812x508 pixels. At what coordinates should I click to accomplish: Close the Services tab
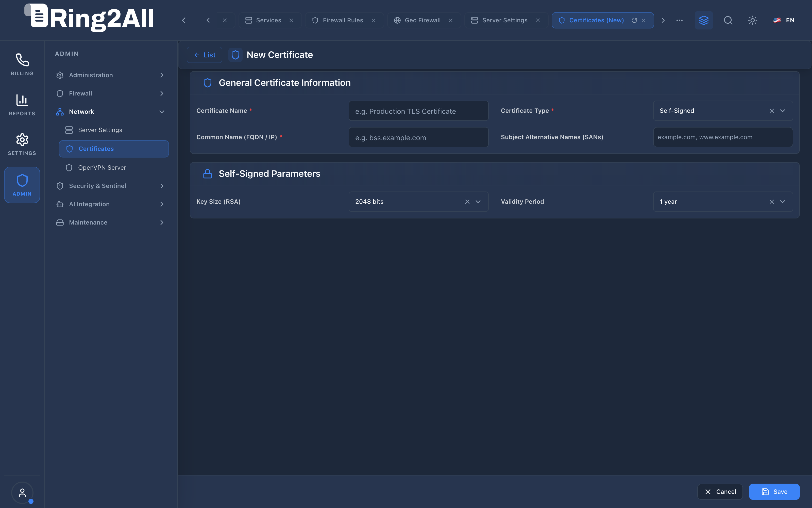point(291,20)
